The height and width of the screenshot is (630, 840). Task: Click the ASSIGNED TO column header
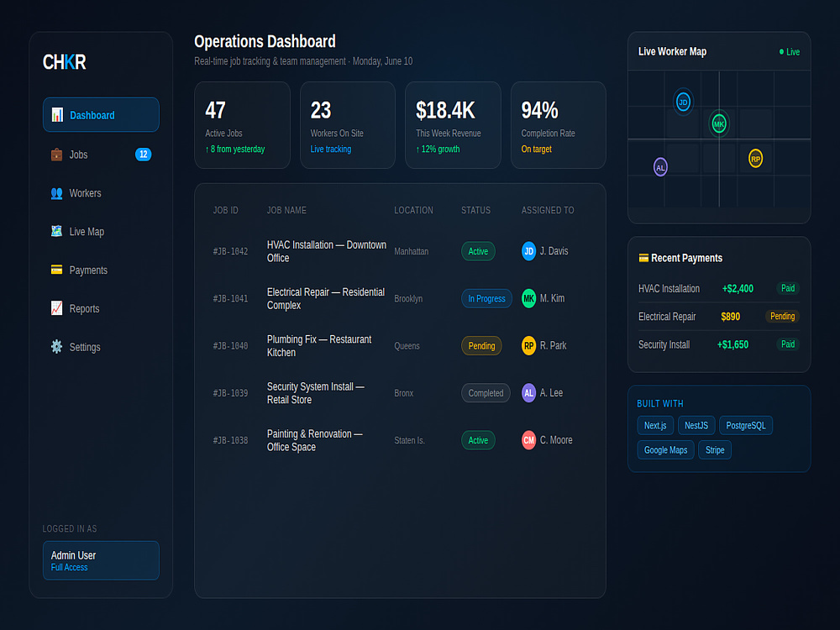(x=548, y=210)
